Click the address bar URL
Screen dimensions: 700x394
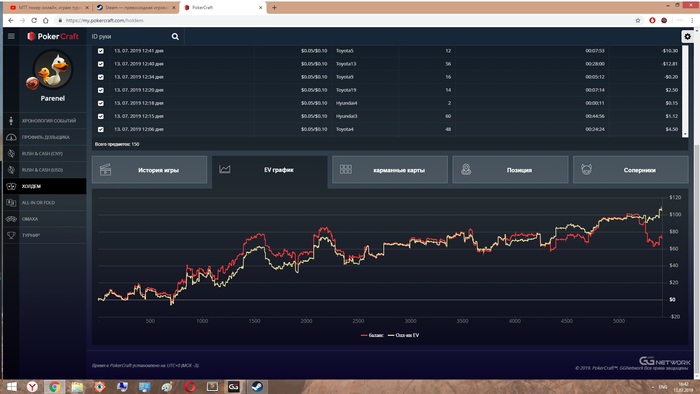pos(104,21)
